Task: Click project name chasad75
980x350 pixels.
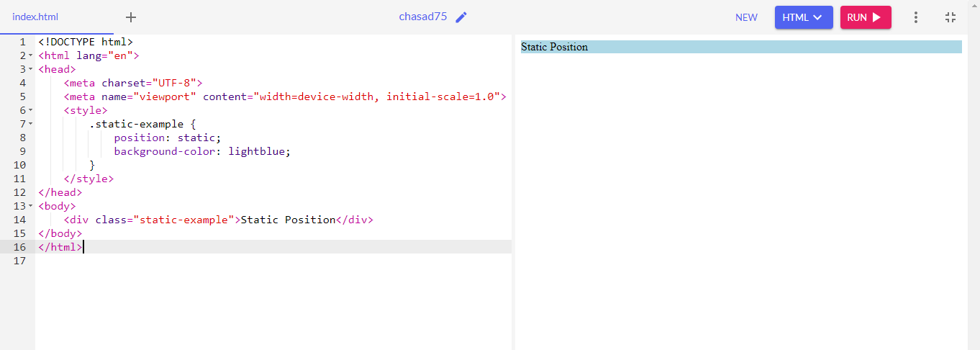Action: point(423,17)
